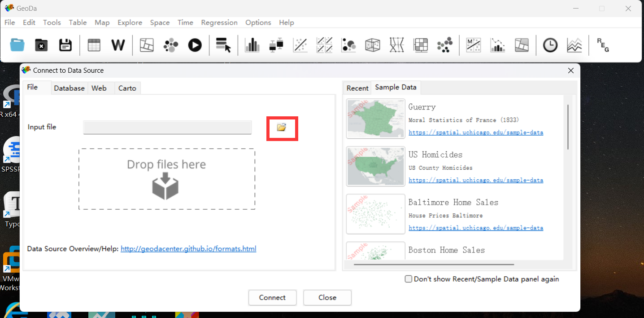The image size is (644, 318).
Task: Open the Weights Manager W icon
Action: tap(118, 45)
